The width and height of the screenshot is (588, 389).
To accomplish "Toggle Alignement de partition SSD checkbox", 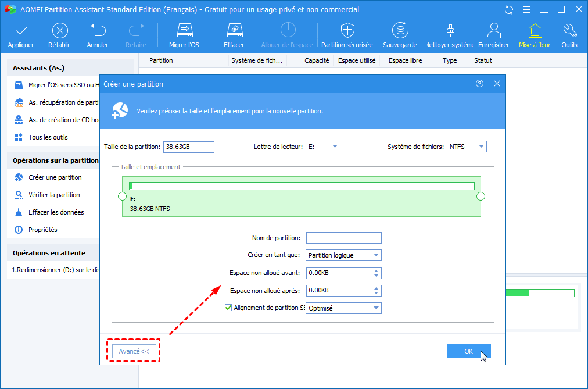I will click(x=228, y=308).
